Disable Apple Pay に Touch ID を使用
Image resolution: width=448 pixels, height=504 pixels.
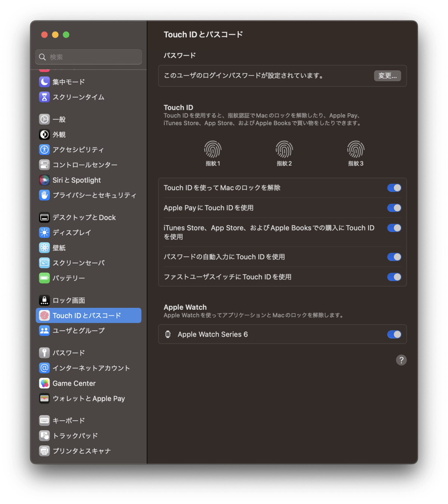click(x=394, y=208)
